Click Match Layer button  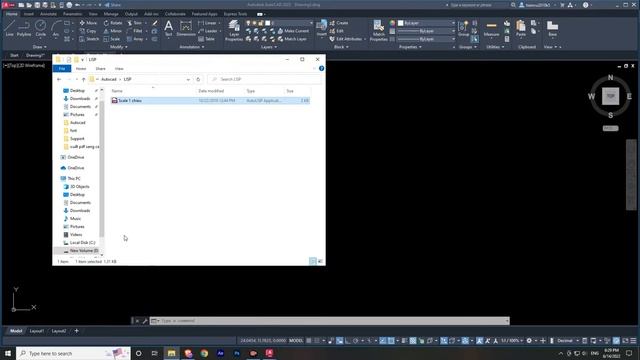point(292,39)
